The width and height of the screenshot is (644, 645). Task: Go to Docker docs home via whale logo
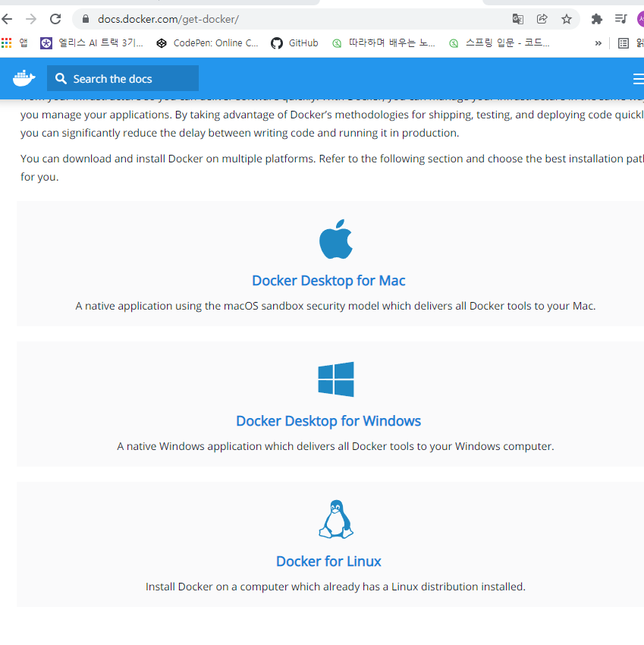click(24, 78)
